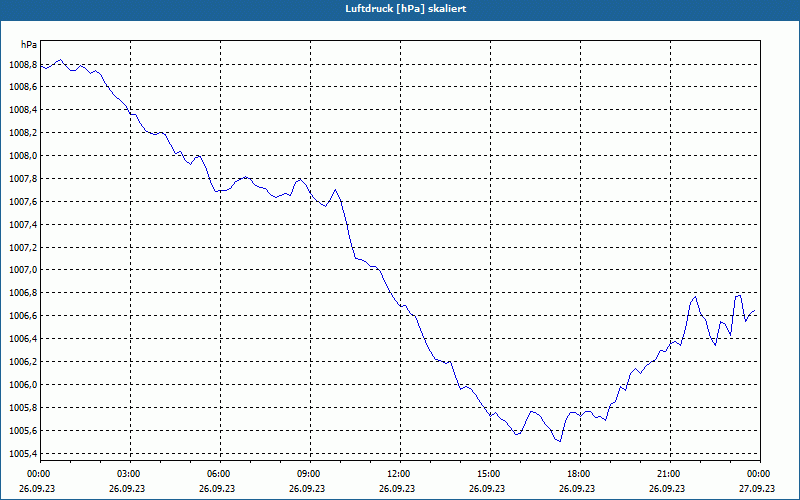This screenshot has width=800, height=500.
Task: Click the 06:00 time axis label
Action: [x=218, y=474]
